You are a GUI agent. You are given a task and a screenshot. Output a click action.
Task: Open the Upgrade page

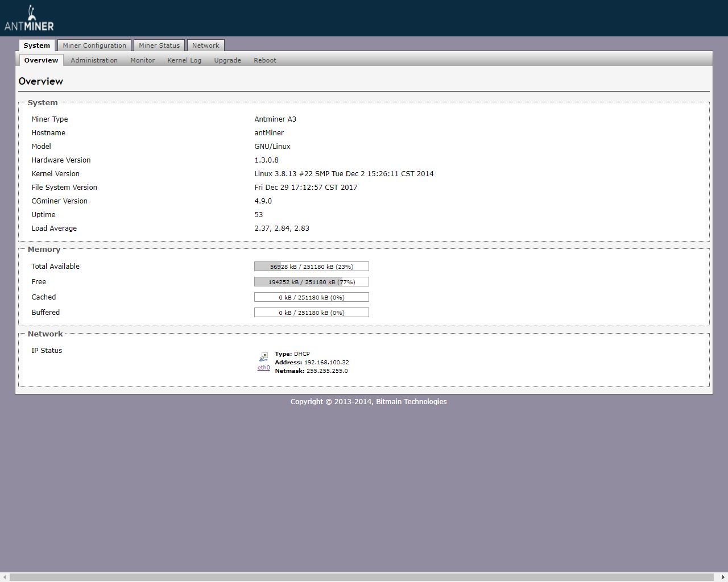(x=227, y=60)
